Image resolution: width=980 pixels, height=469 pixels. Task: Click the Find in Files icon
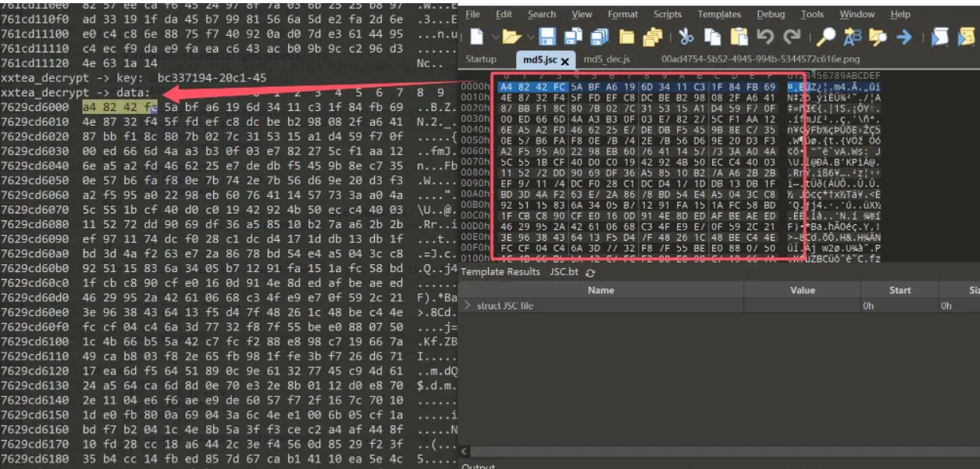(x=878, y=36)
